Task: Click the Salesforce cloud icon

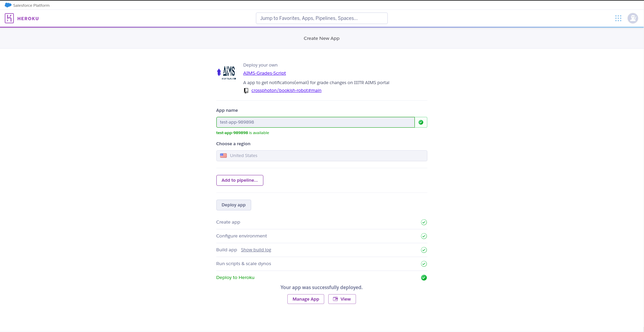Action: pos(8,5)
